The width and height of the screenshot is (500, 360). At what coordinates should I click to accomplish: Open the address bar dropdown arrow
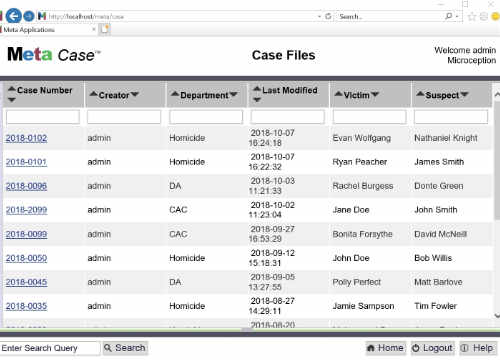tap(319, 16)
